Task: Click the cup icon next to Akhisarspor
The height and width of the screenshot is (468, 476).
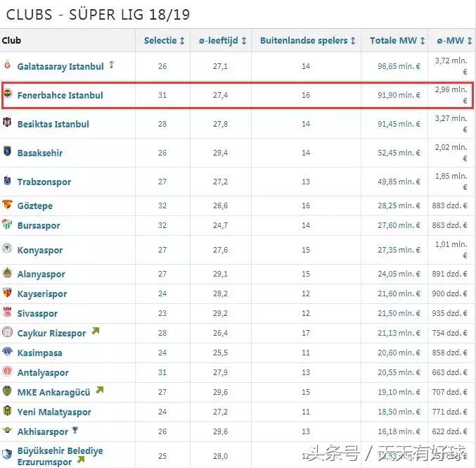Action: coord(75,431)
